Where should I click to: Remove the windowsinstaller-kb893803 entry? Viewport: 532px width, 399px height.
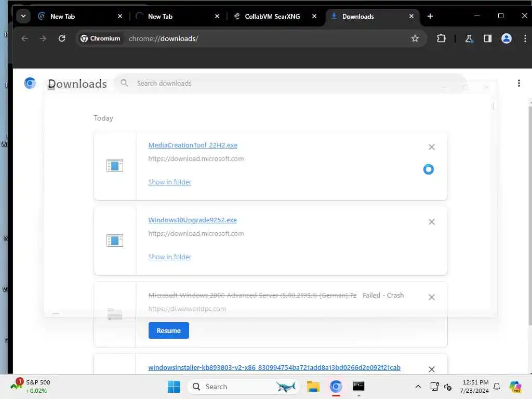click(x=432, y=369)
